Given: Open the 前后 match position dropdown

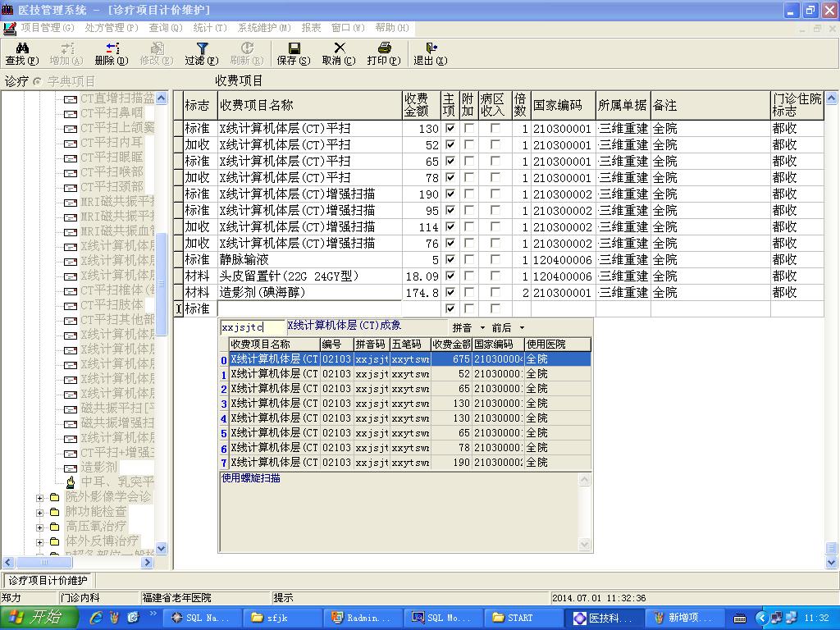Looking at the screenshot, I should coord(509,328).
